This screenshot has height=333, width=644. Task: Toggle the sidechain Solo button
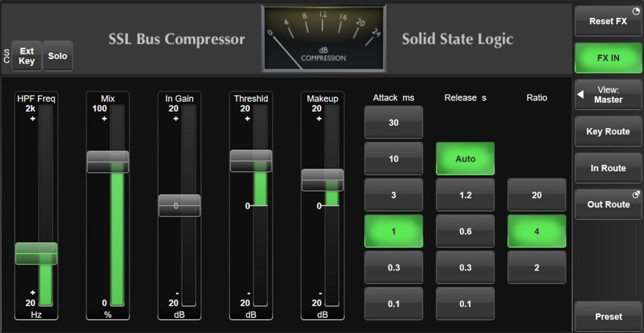[x=57, y=56]
